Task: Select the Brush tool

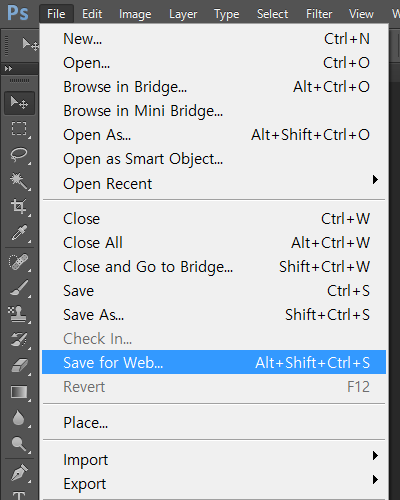Action: 19,288
